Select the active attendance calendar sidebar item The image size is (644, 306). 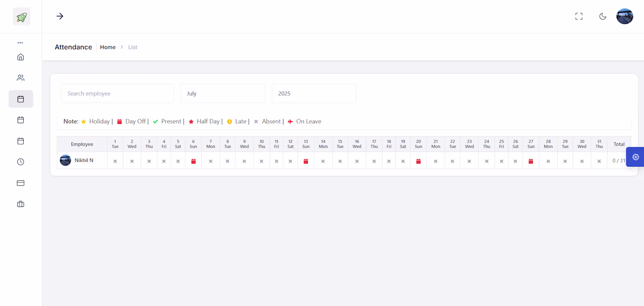(x=21, y=99)
